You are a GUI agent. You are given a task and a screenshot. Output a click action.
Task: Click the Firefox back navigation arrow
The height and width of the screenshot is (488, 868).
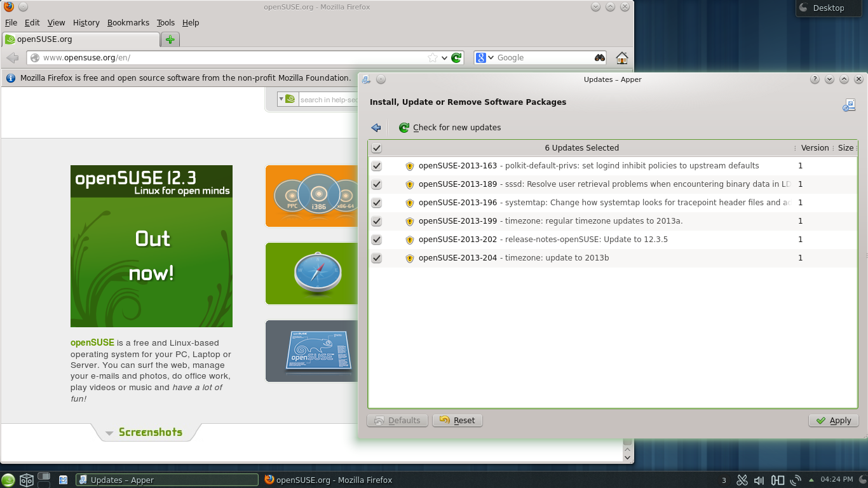(x=13, y=58)
